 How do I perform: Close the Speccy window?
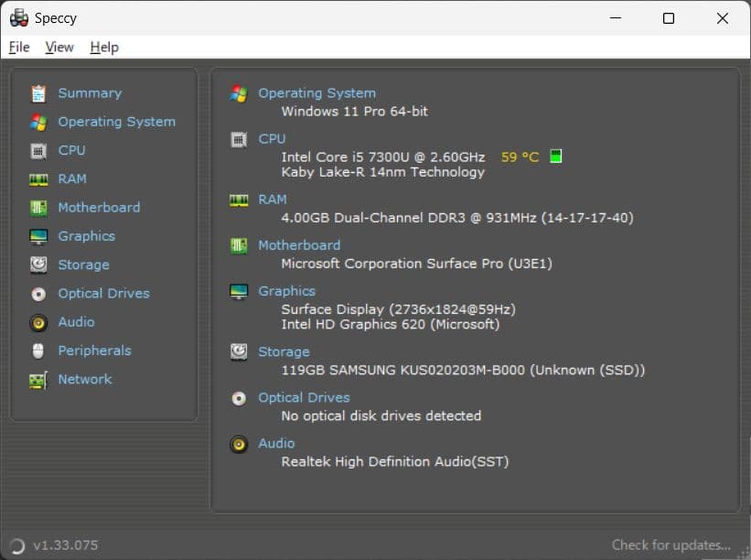point(723,18)
